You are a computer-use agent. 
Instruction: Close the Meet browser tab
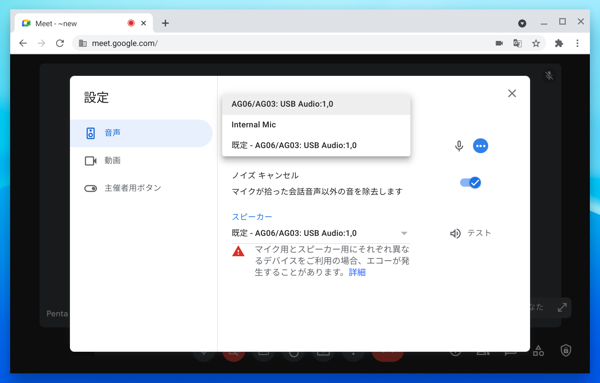pyautogui.click(x=143, y=23)
